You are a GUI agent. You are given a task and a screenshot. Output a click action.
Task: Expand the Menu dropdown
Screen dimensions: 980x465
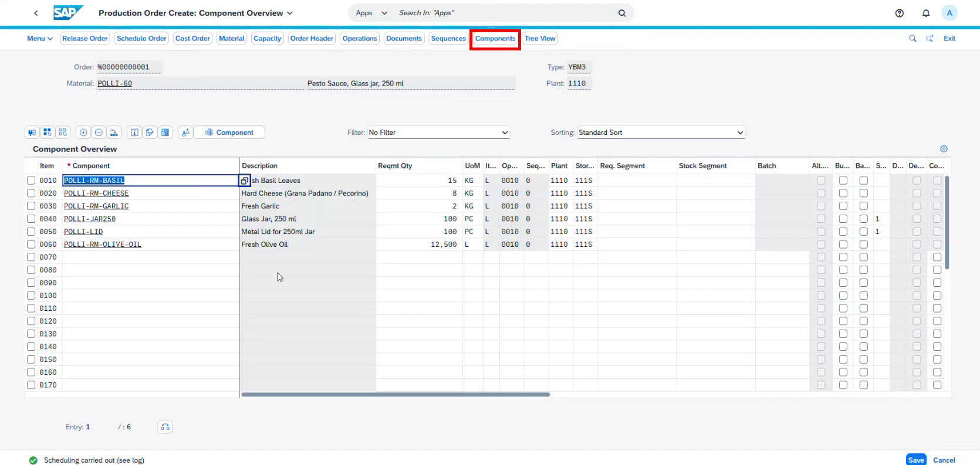[40, 38]
